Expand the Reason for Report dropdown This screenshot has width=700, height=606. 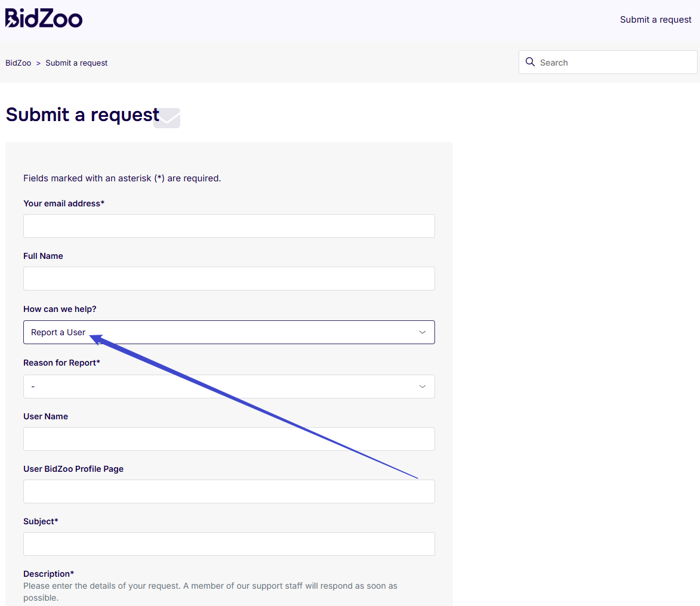229,387
